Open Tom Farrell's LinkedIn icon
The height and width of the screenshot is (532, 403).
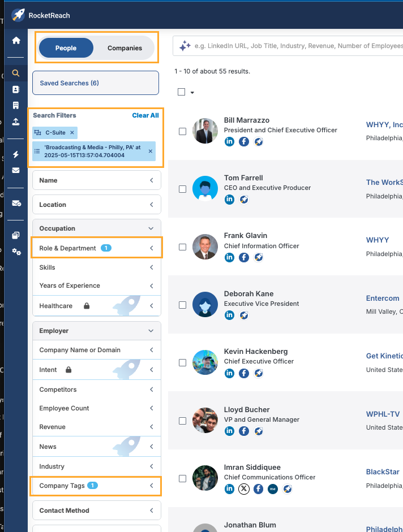(x=229, y=199)
